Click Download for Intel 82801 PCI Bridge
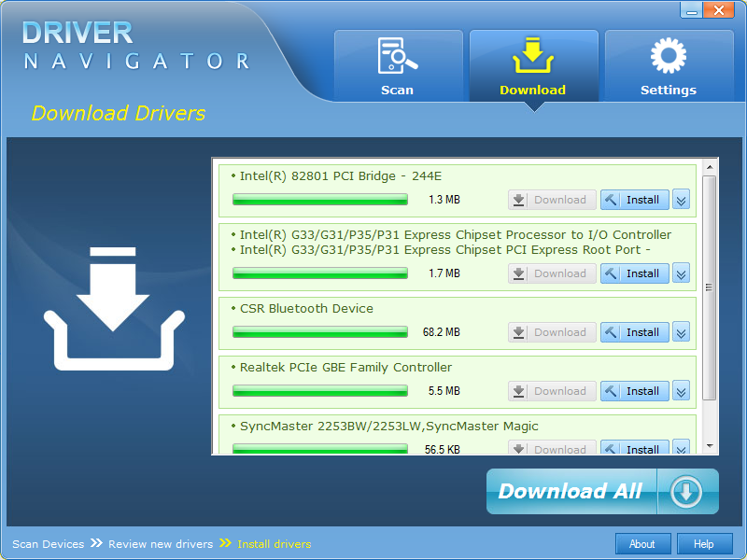747x560 pixels. (x=552, y=200)
